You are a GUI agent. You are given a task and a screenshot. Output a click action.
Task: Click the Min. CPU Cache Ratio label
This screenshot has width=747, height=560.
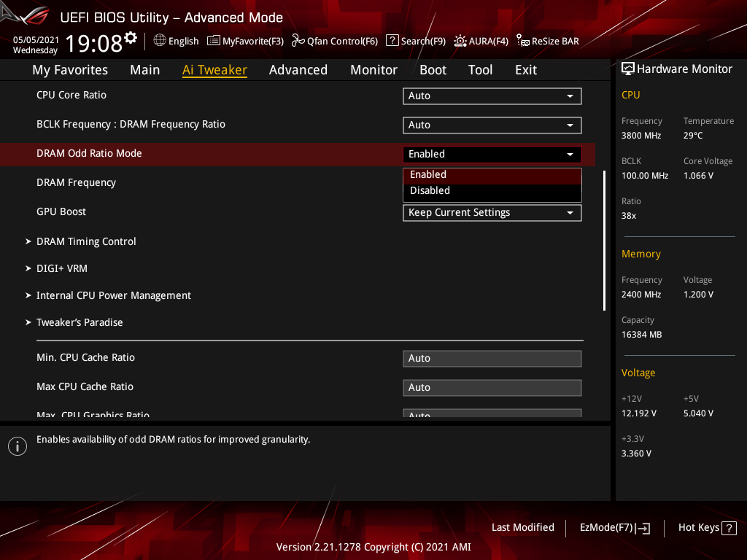coord(86,357)
